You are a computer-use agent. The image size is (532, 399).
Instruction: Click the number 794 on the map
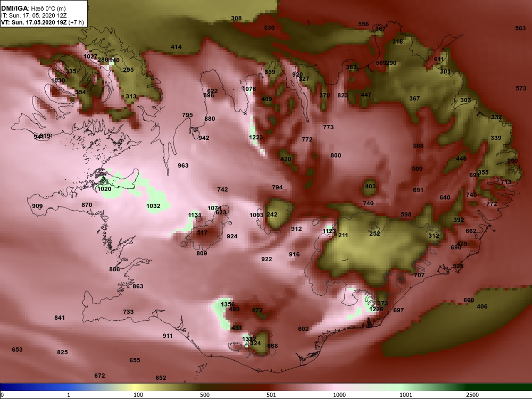(277, 187)
